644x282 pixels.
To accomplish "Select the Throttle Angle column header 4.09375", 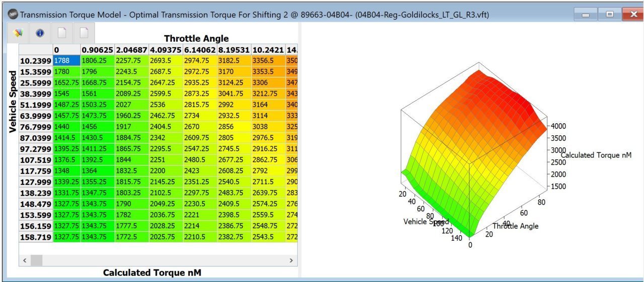I will pos(166,50).
